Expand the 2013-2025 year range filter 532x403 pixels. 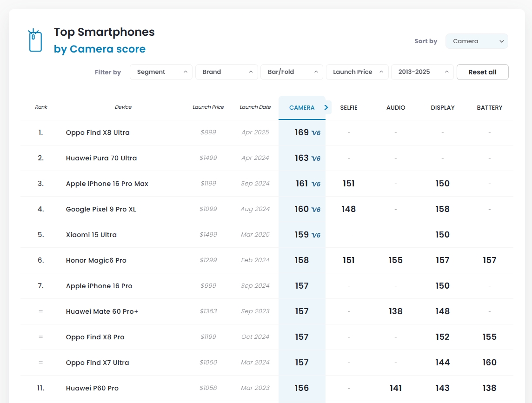[422, 72]
